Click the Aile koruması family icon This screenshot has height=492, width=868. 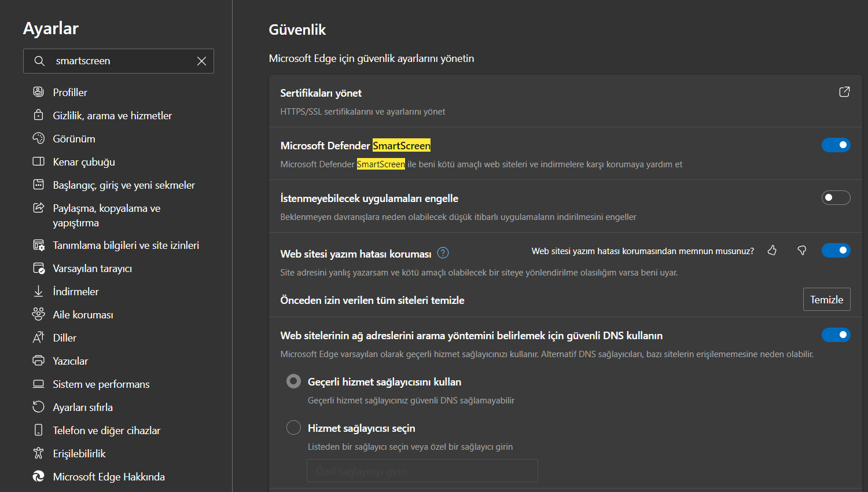[x=39, y=314]
